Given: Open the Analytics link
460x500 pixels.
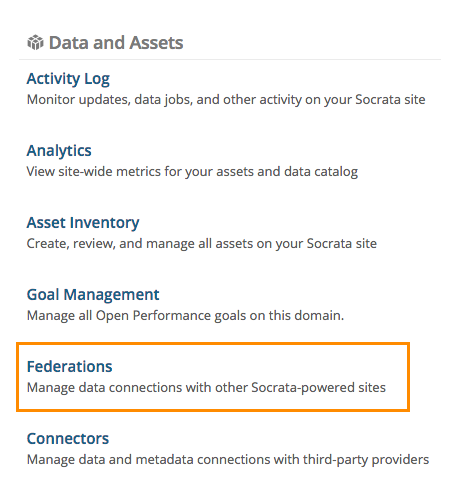Looking at the screenshot, I should click(59, 151).
